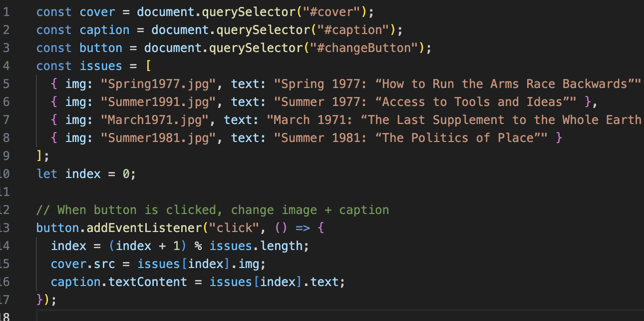Click the "Spring1977.jpg" image filename
Image resolution: width=644 pixels, height=321 pixels.
coord(158,84)
